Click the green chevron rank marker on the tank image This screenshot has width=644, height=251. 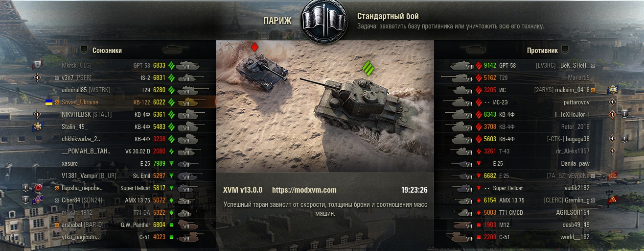368,67
